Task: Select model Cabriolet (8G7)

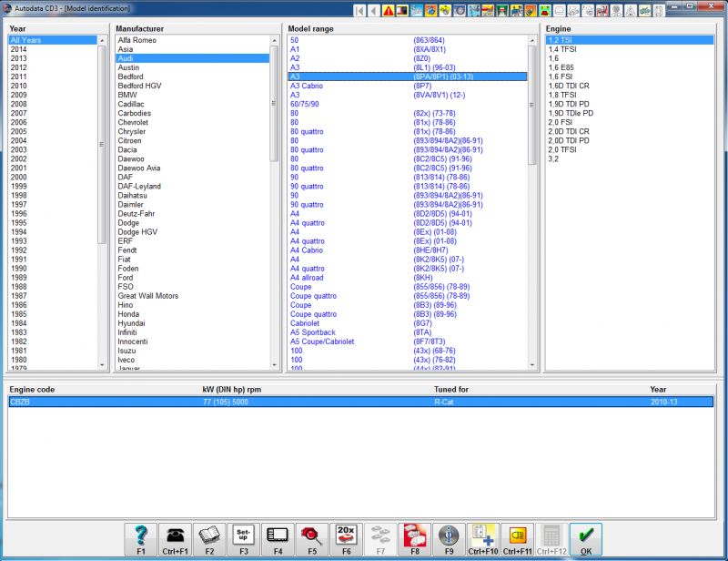Action: pyautogui.click(x=408, y=323)
